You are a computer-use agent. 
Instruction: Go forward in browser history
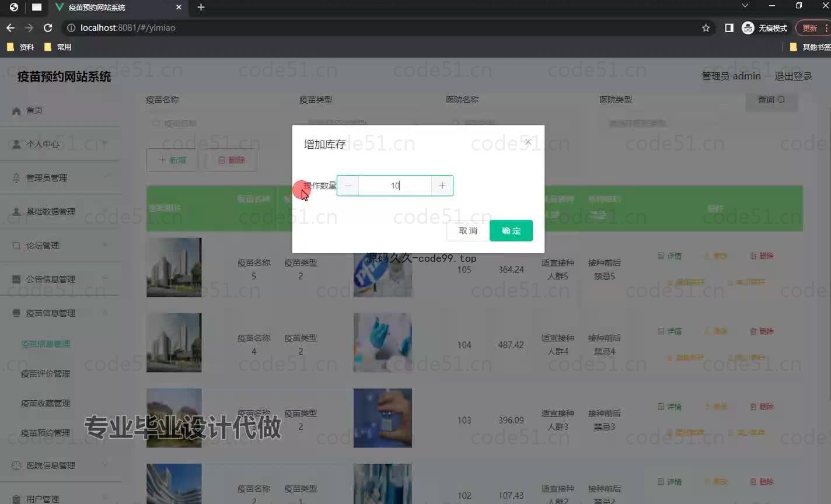(x=29, y=27)
